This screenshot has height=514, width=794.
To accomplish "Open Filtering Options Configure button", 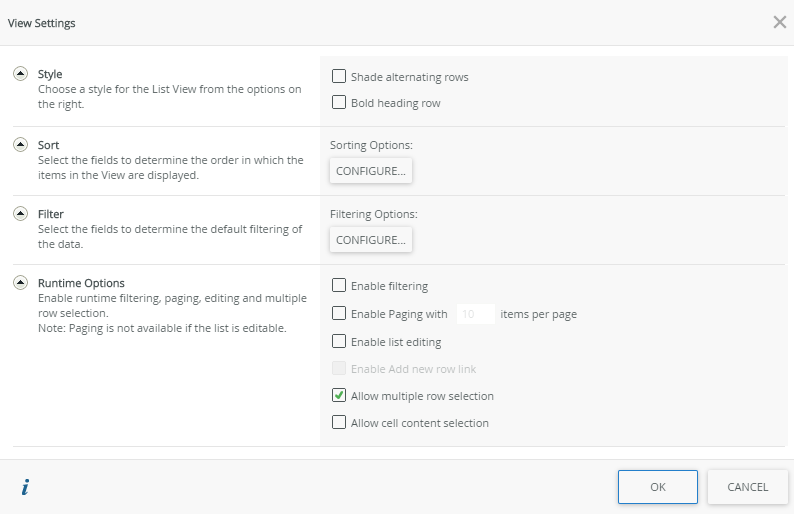I will (x=371, y=240).
